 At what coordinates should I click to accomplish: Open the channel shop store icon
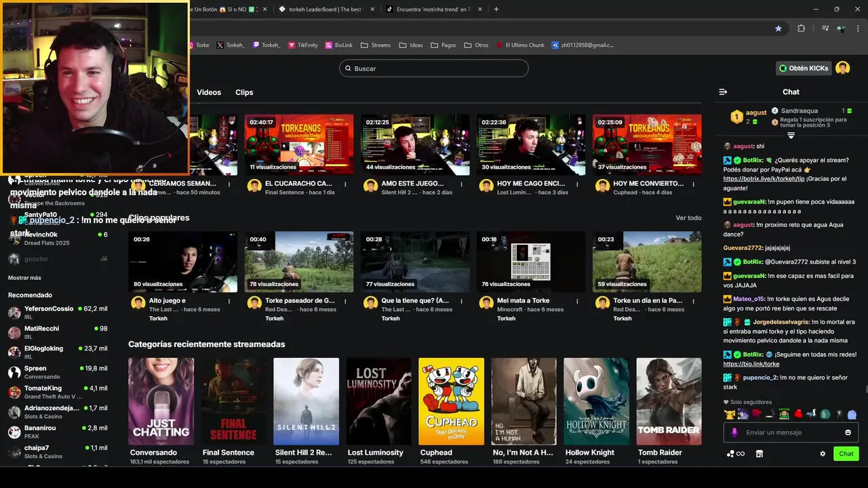tap(759, 454)
